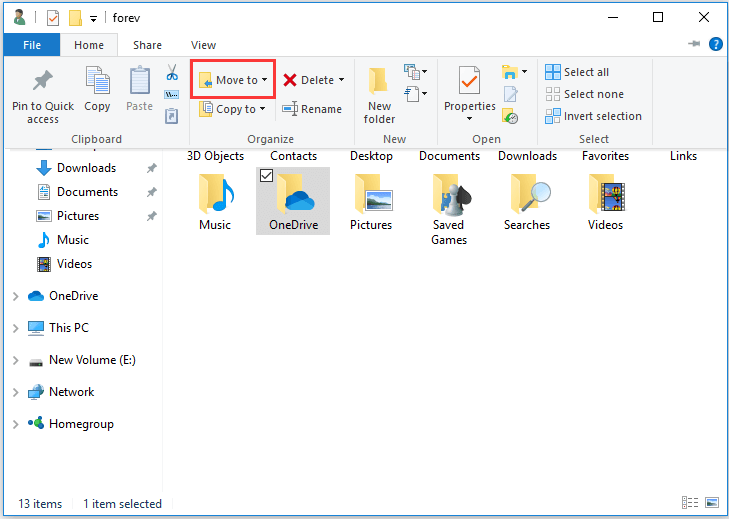
Task: Expand the Network node in navigation pane
Action: tap(15, 392)
